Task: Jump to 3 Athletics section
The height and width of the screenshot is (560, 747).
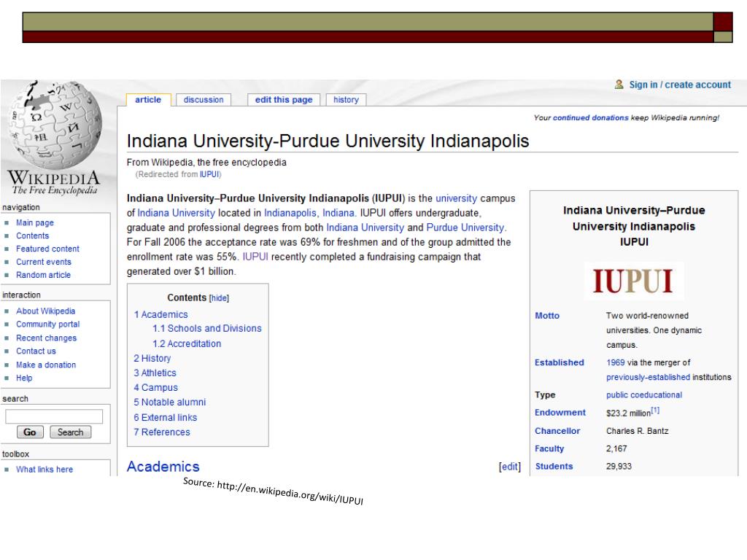Action: click(155, 373)
